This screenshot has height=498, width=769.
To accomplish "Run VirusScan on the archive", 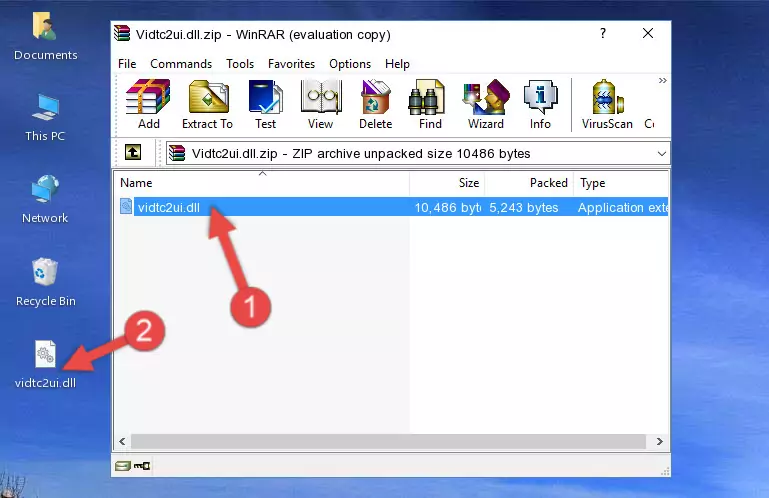I will (607, 105).
